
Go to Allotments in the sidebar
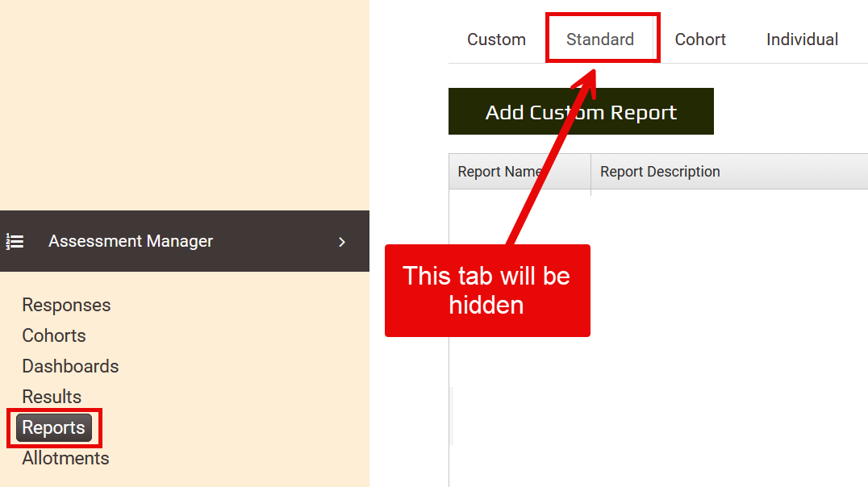pos(65,458)
